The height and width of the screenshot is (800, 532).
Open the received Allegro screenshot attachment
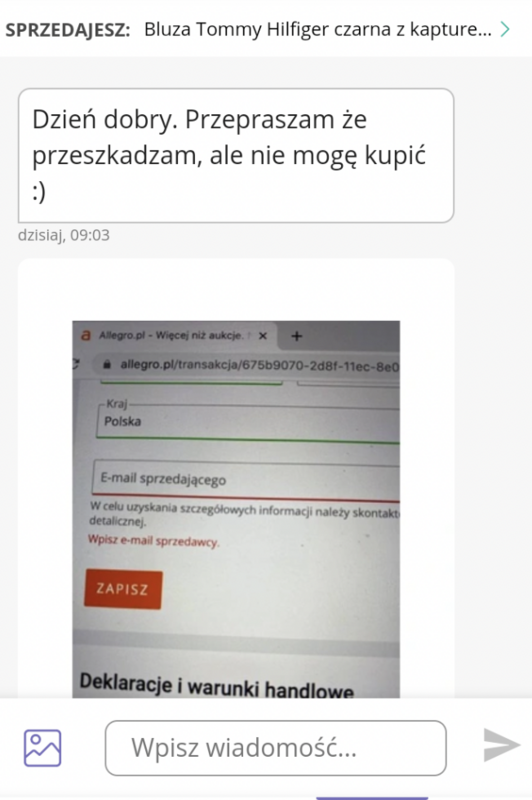tap(236, 509)
